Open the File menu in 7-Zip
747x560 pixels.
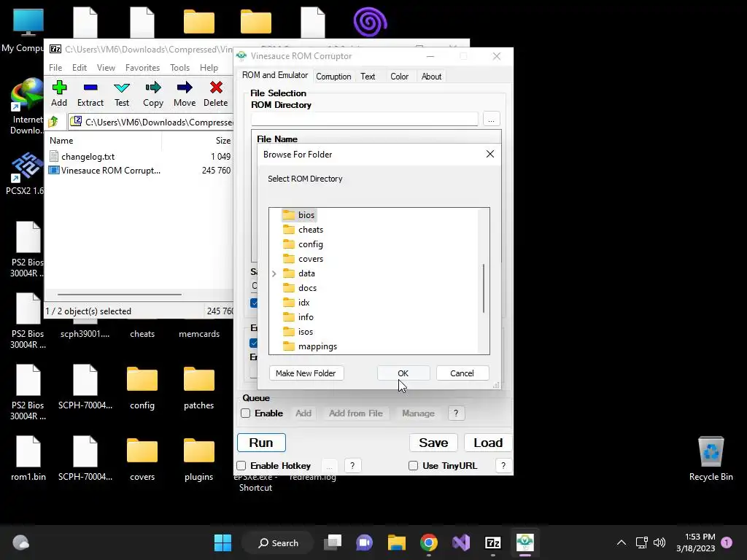coord(55,68)
